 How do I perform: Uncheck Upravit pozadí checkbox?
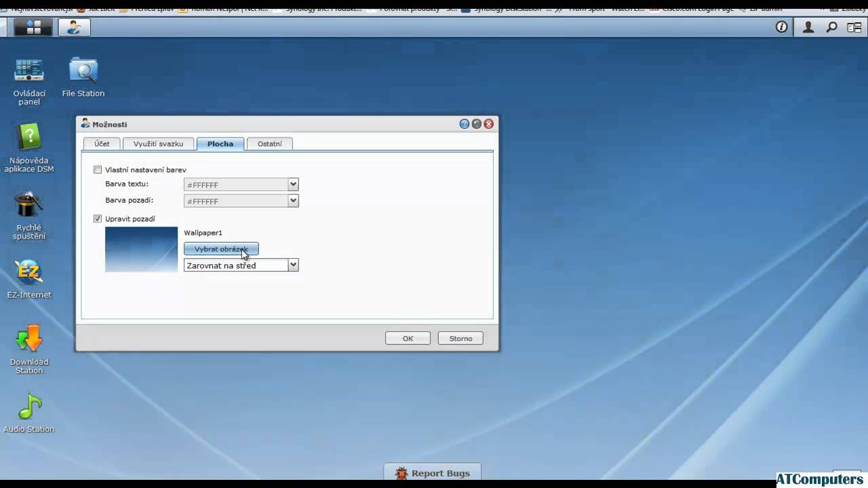[x=98, y=219]
